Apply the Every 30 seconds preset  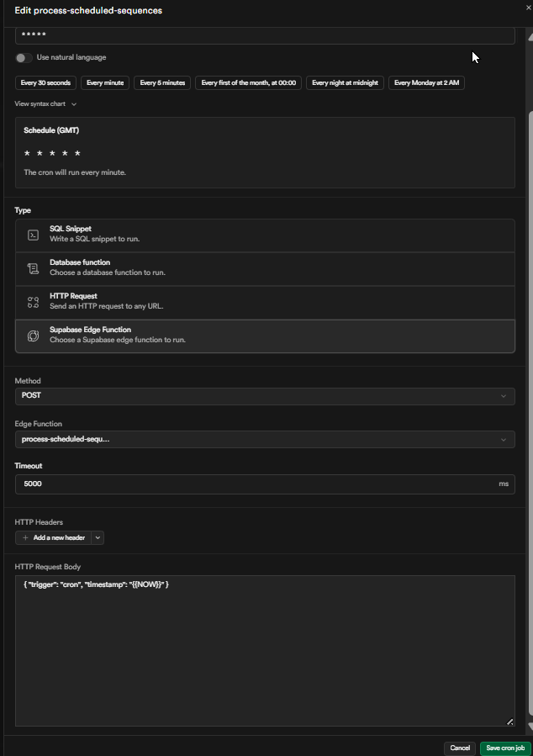[x=46, y=83]
